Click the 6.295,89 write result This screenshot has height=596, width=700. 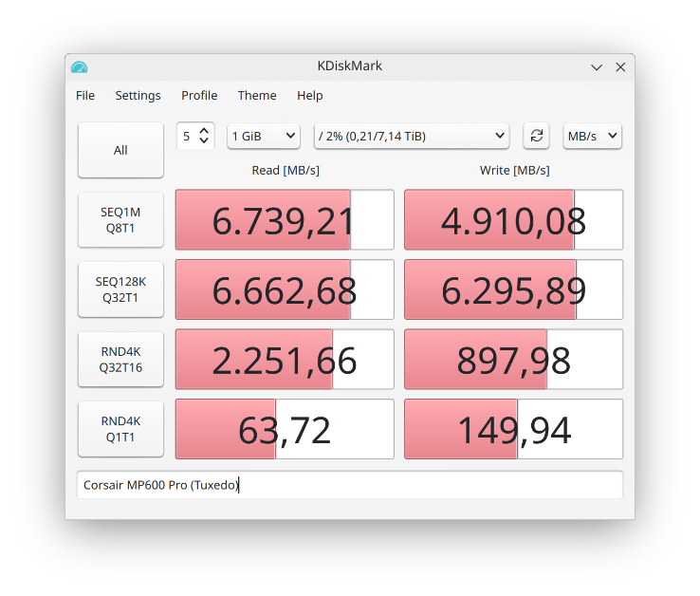point(513,289)
